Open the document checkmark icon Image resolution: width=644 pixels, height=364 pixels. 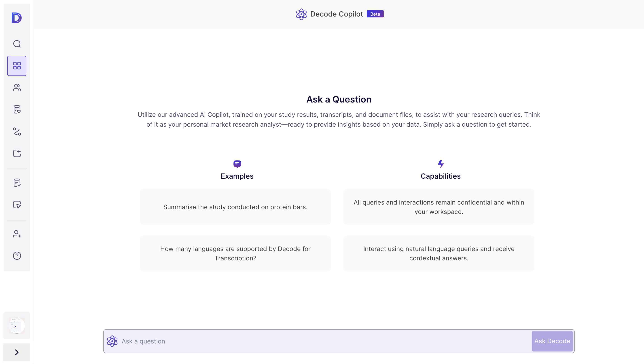[17, 183]
